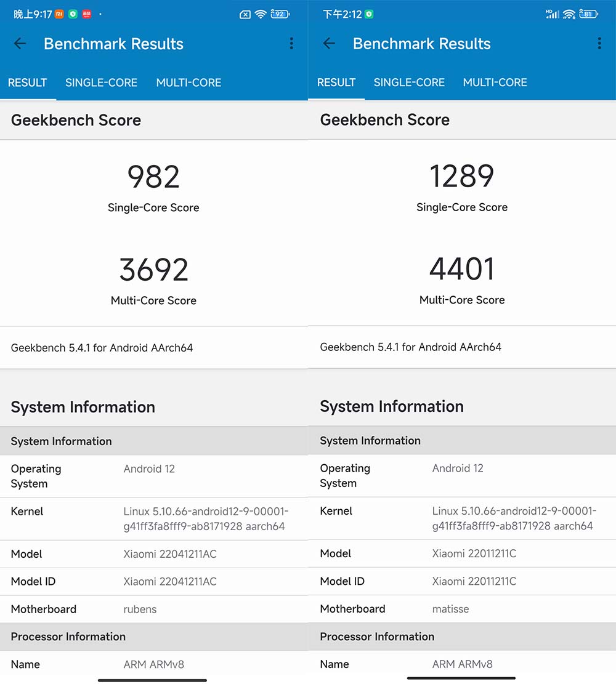Tap the home gesture bar at the bottom of the left screen

[152, 680]
